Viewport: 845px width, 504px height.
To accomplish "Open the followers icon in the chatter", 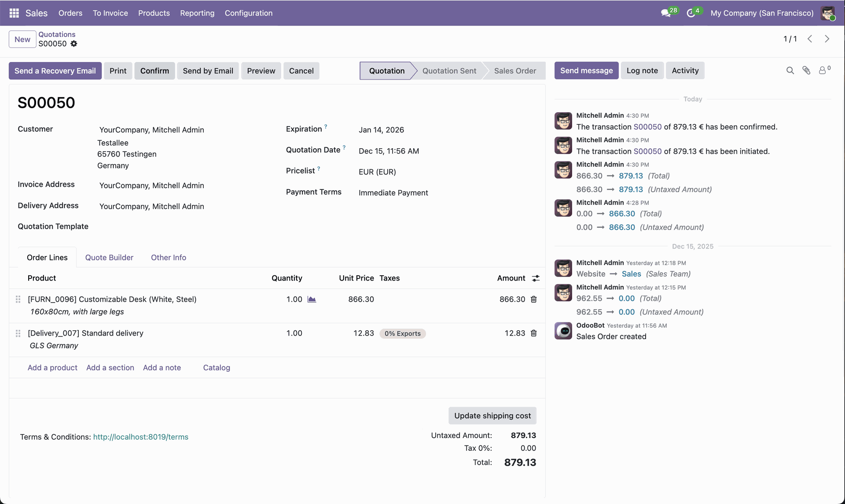I will click(823, 71).
